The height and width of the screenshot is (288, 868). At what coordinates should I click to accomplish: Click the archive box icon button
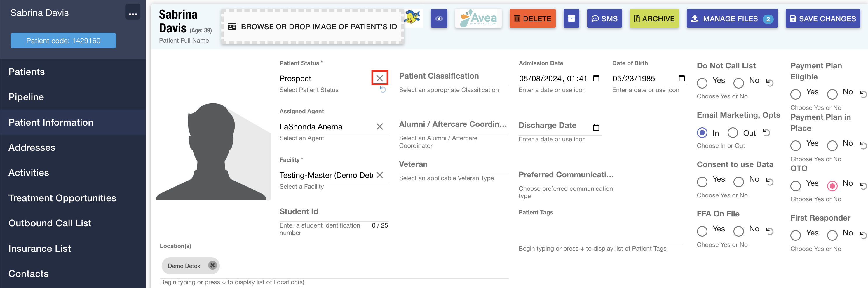pyautogui.click(x=571, y=19)
